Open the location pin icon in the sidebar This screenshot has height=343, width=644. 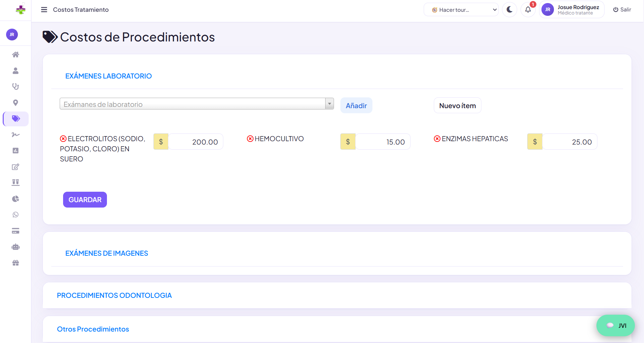[16, 103]
